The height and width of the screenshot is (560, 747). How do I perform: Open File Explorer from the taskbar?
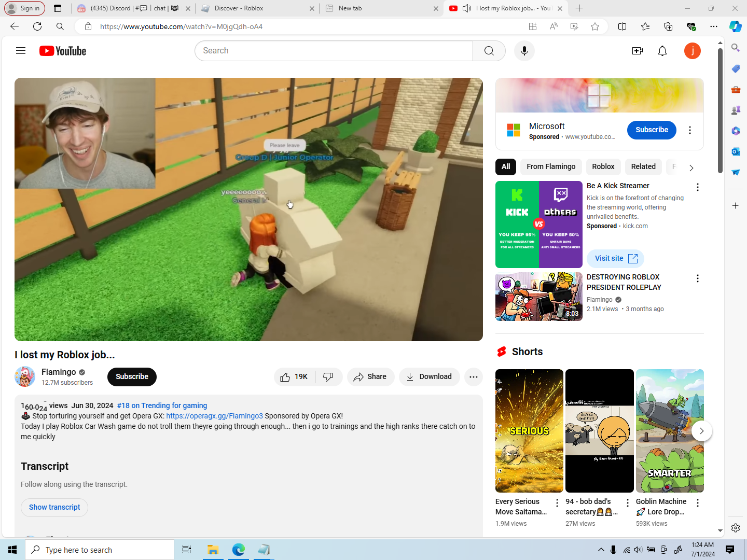coord(213,550)
